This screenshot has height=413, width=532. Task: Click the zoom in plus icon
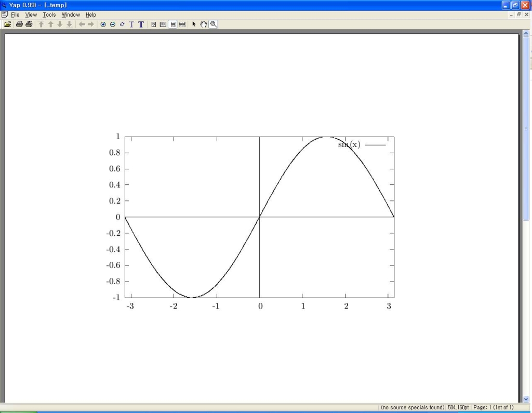[x=103, y=24]
